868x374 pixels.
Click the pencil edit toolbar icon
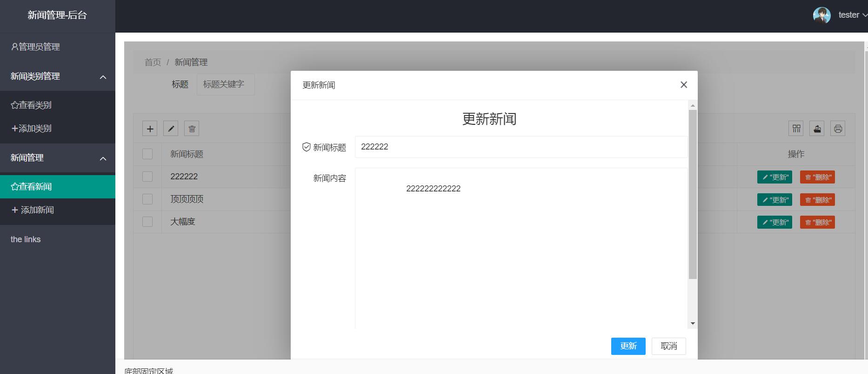[171, 129]
